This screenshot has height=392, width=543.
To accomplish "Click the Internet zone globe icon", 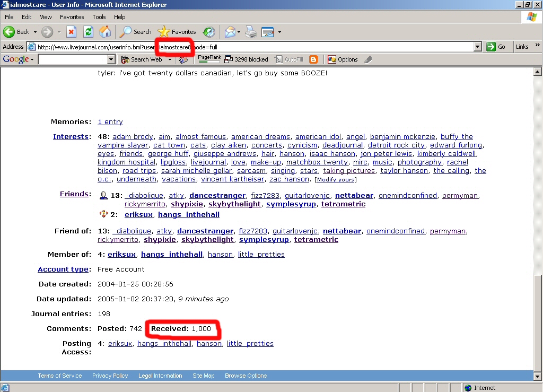I will click(468, 388).
